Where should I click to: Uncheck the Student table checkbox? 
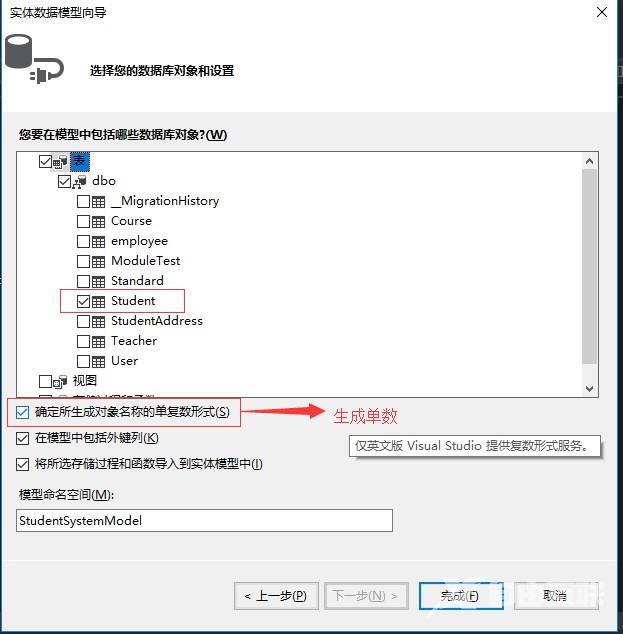coord(83,301)
